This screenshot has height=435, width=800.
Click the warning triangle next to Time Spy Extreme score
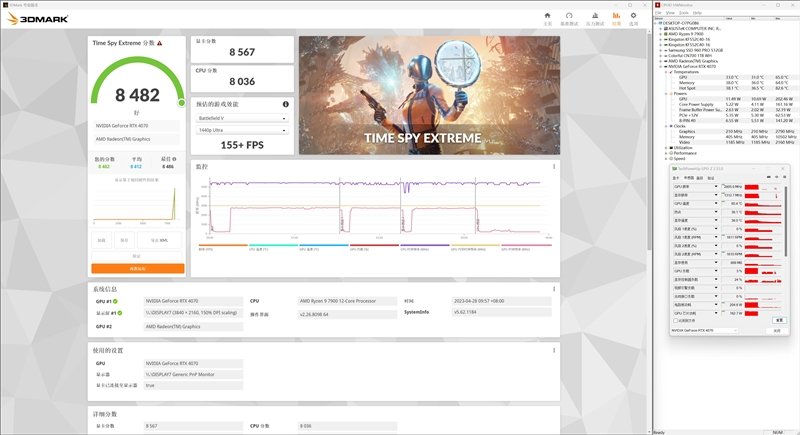[160, 43]
